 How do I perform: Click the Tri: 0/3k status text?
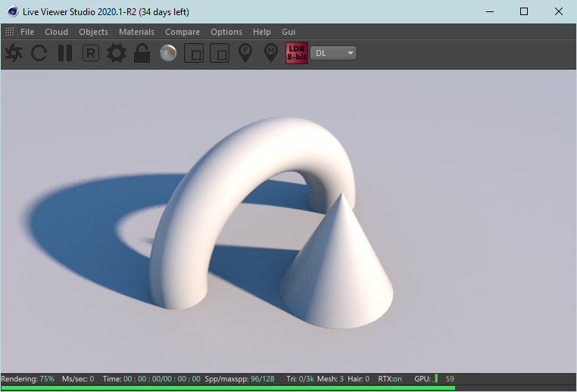tap(300, 379)
